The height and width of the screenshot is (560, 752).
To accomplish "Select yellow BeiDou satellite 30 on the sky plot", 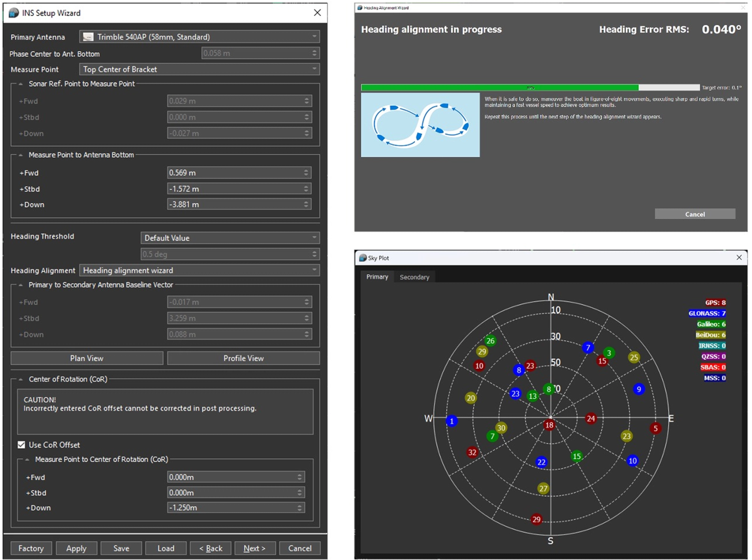I will (x=501, y=428).
